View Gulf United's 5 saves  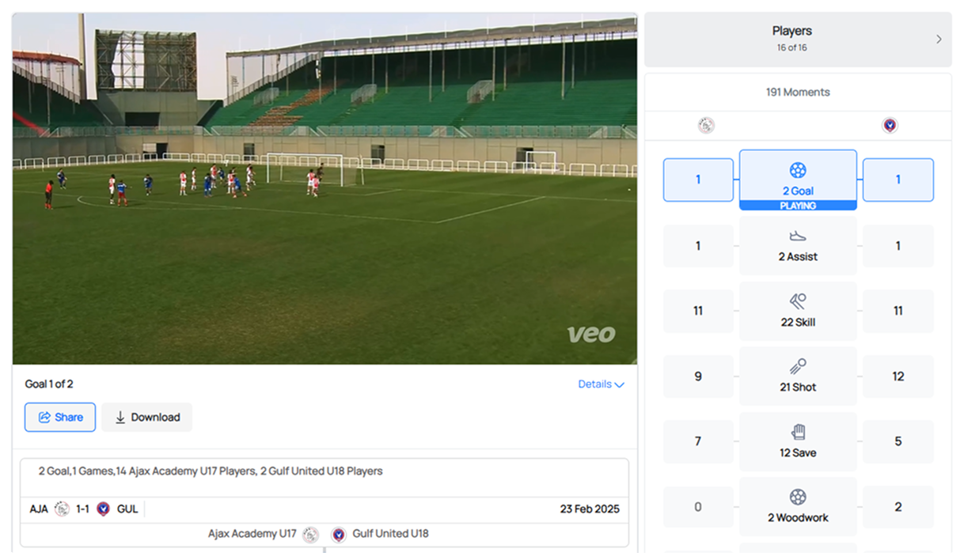point(898,441)
